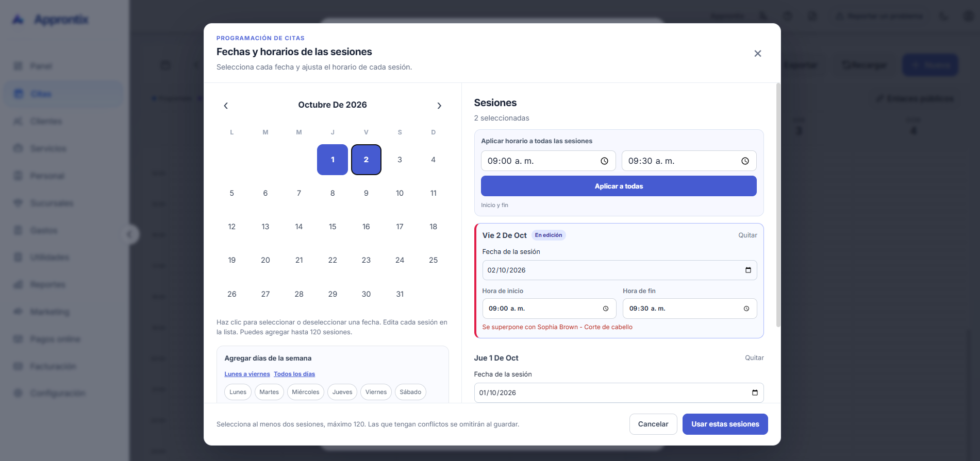Select October 15 on the calendar
Screen dimensions: 980x461
click(x=333, y=227)
